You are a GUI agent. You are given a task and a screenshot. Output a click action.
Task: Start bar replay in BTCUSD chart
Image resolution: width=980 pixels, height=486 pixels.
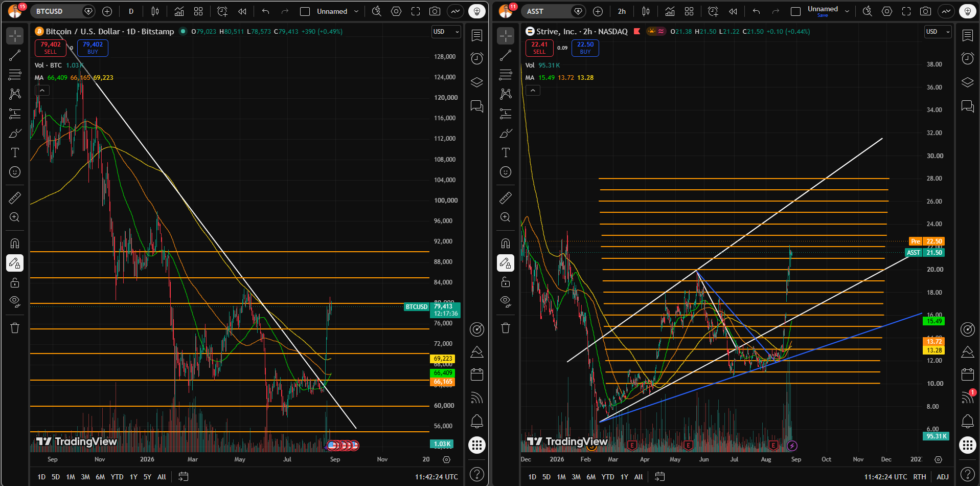[242, 11]
